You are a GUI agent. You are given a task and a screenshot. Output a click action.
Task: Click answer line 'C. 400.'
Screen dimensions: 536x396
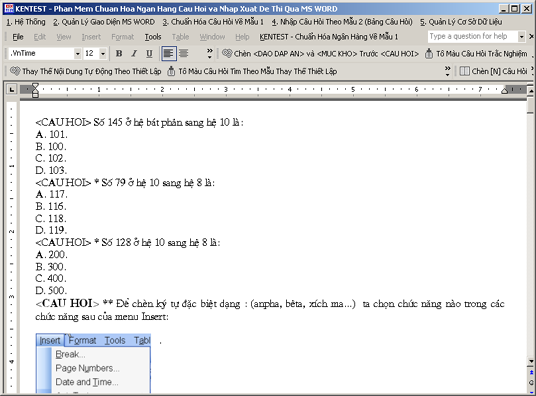coord(51,278)
